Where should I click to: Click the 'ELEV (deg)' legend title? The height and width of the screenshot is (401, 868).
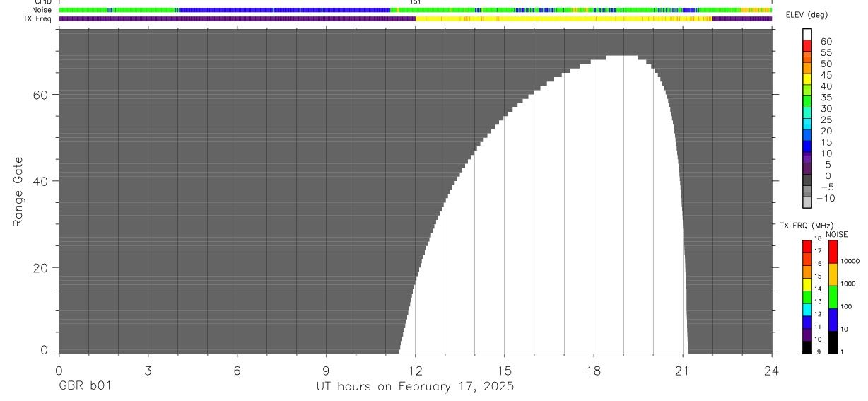pos(808,16)
